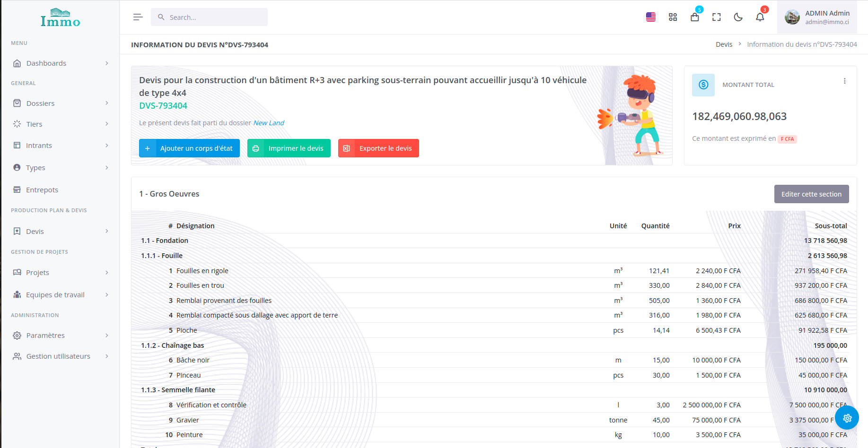Click the Imprimer le devis button
Viewport: 868px width, 448px height.
coord(289,148)
